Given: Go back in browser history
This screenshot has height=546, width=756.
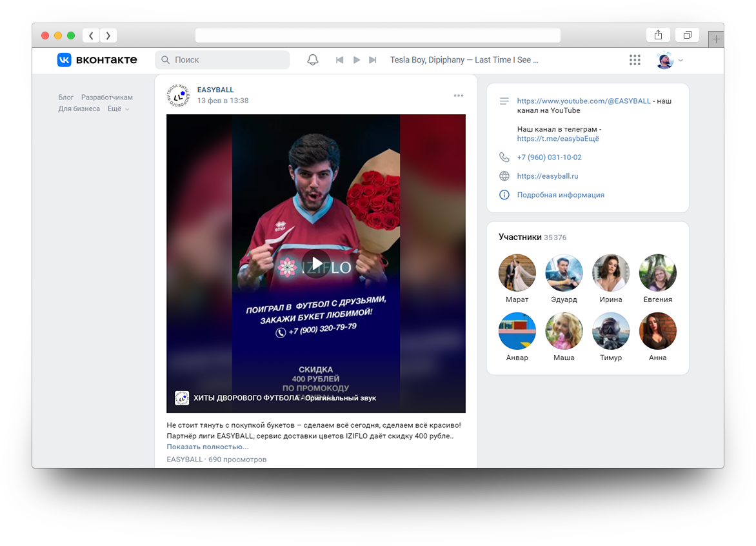Looking at the screenshot, I should coord(91,35).
